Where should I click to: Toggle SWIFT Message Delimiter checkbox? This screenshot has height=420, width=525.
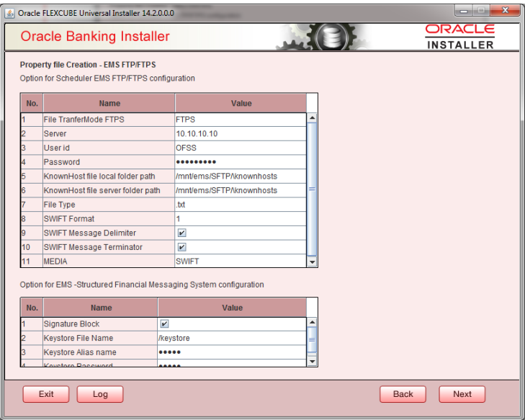point(181,233)
